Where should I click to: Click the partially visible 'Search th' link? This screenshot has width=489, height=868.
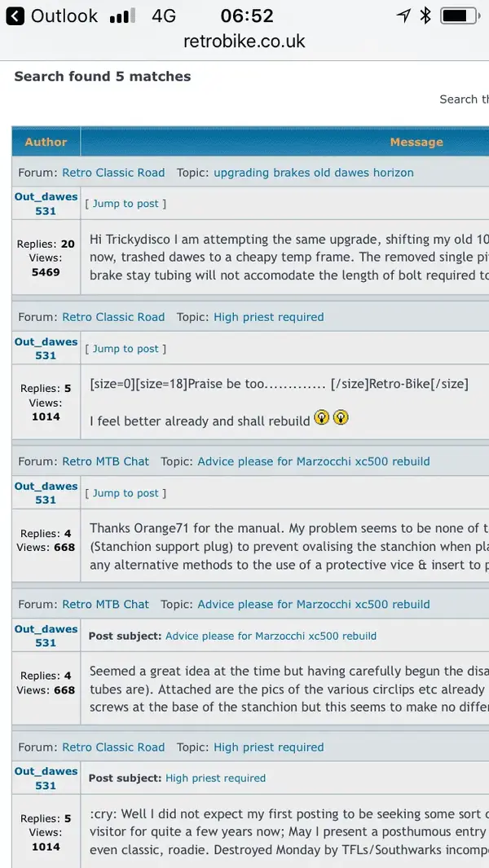[x=464, y=99]
